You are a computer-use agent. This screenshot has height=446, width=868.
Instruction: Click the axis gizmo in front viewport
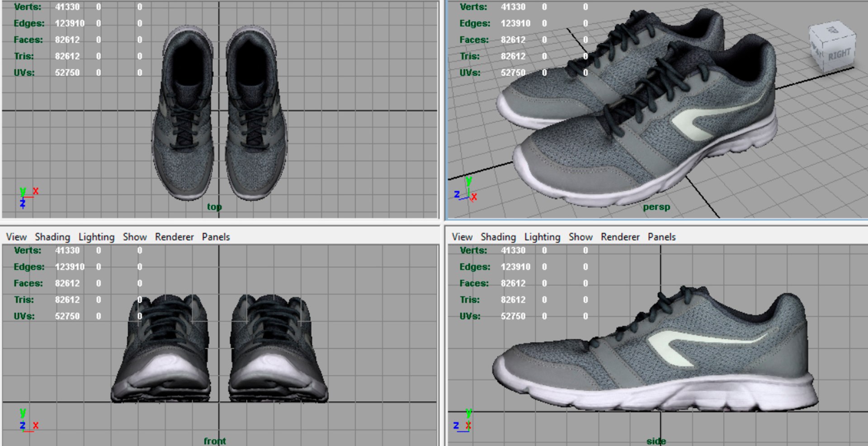pyautogui.click(x=28, y=421)
